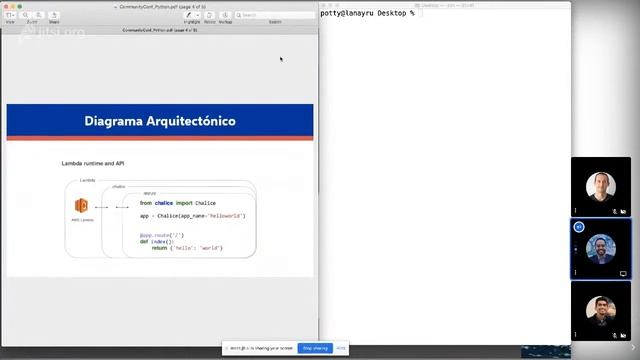Open the Share menu in Preview toolbar

[x=53, y=15]
